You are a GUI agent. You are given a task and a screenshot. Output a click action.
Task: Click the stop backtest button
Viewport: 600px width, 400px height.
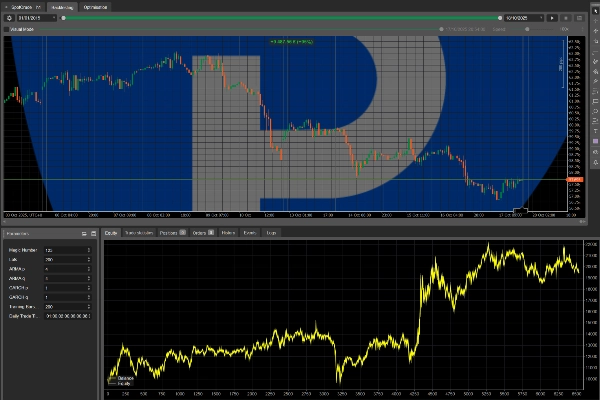point(566,18)
